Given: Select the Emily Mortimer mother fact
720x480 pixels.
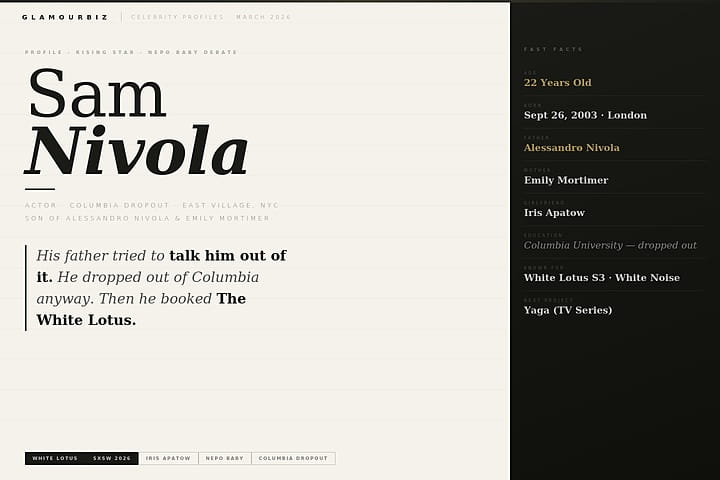Looking at the screenshot, I should [x=565, y=180].
